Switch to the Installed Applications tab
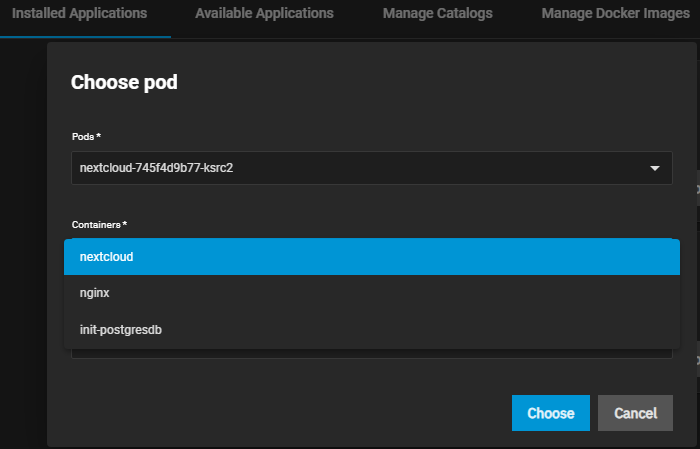This screenshot has height=449, width=700. (x=80, y=14)
